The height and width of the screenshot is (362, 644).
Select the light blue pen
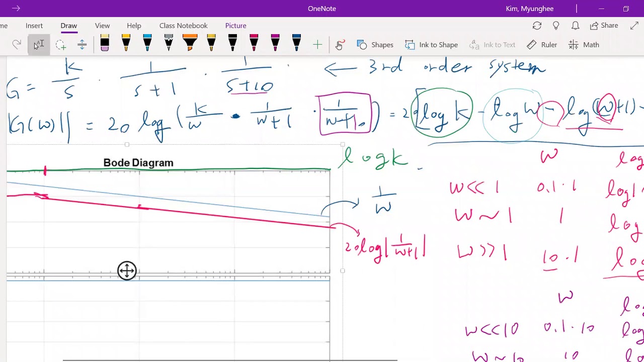[147, 43]
